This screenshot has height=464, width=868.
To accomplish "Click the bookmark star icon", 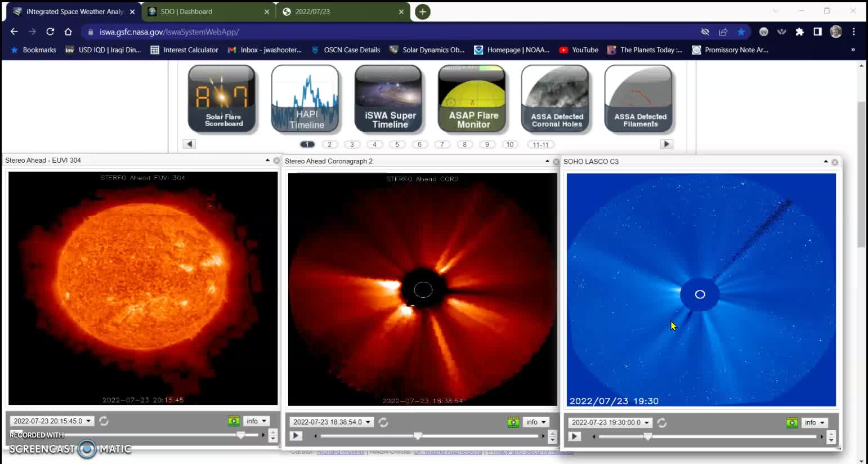I will coord(741,32).
